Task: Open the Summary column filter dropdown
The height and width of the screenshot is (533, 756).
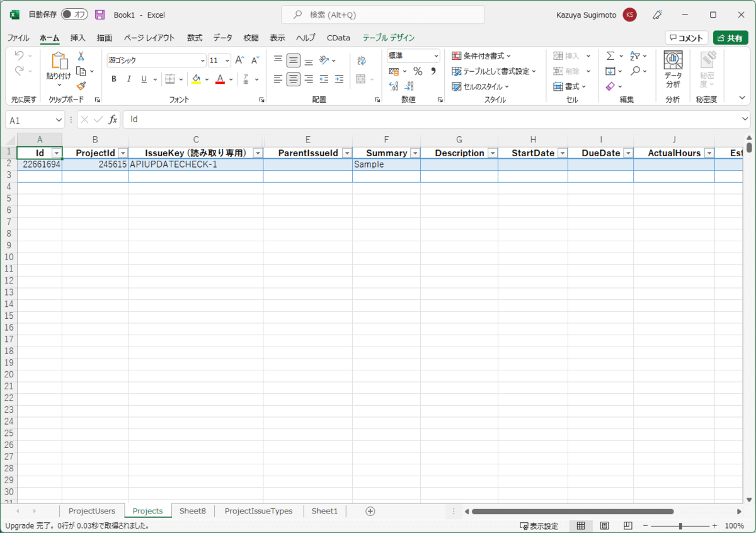Action: point(415,153)
